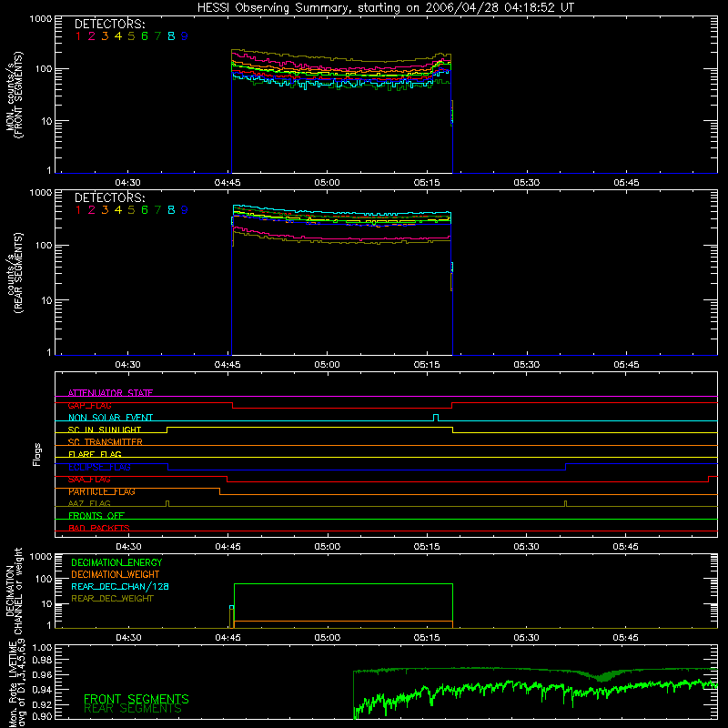728x728 pixels.
Task: Click '04:30' tick under front segments panel
Action: pos(127,183)
